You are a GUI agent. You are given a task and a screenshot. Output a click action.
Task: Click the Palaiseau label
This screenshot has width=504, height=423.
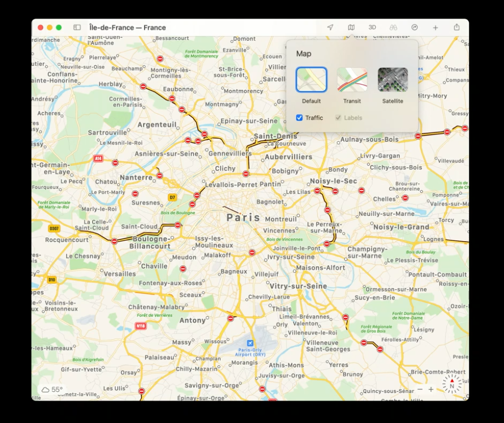click(x=159, y=357)
